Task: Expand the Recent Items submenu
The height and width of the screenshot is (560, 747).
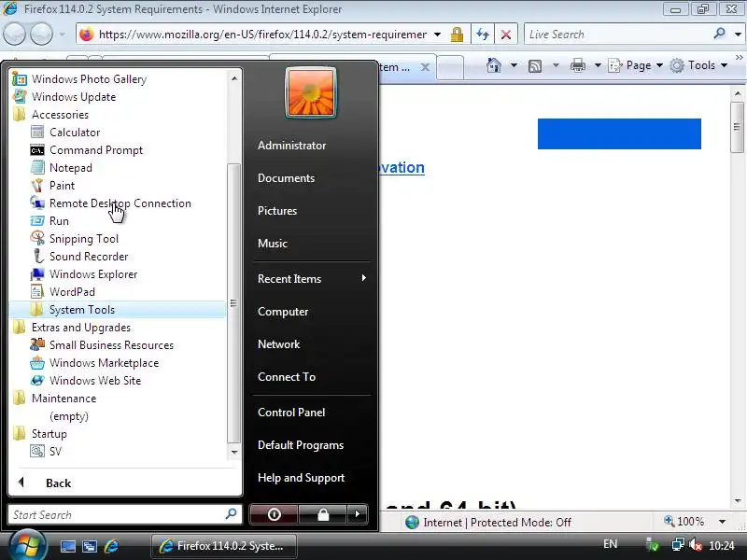Action: point(312,278)
